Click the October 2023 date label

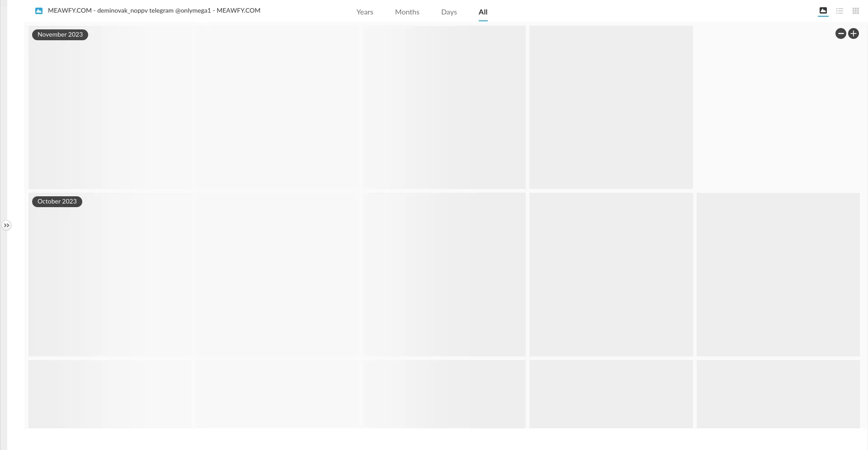[57, 202]
